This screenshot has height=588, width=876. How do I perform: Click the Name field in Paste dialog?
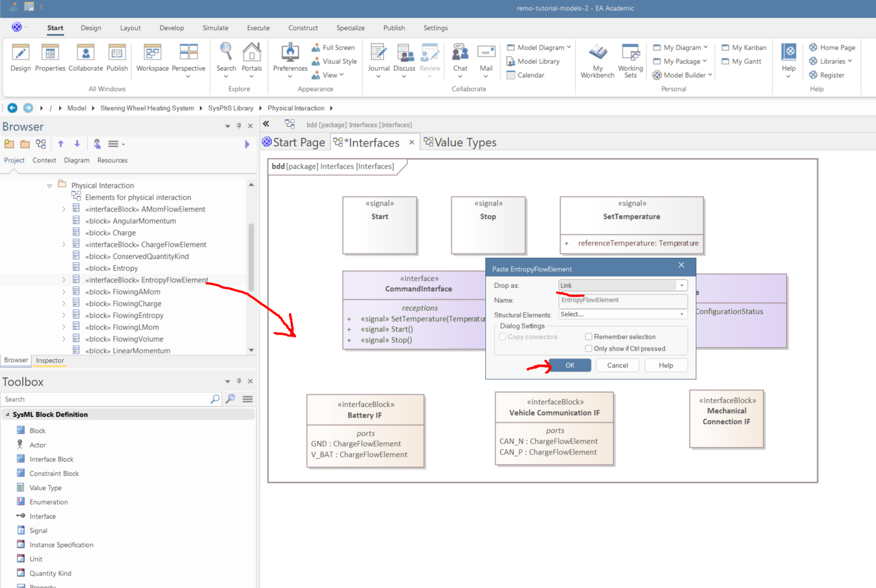click(x=623, y=301)
